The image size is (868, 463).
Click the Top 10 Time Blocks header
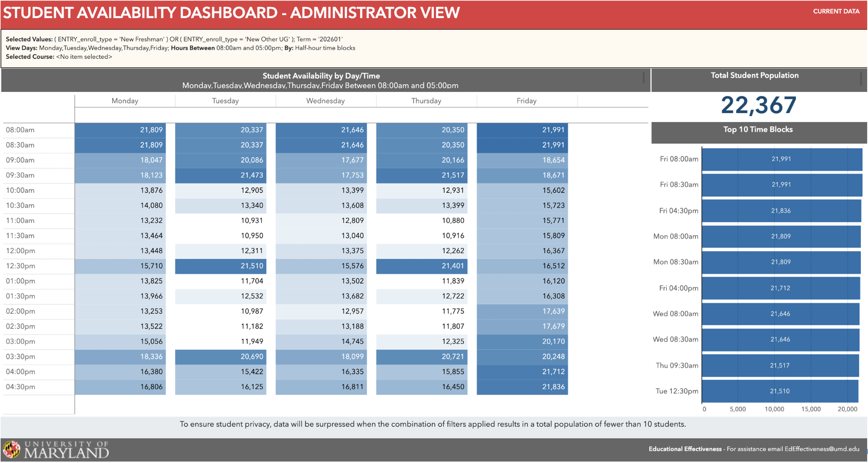tap(758, 129)
